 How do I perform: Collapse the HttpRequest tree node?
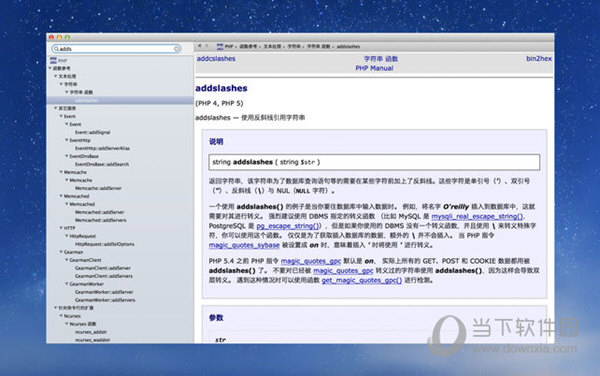click(x=67, y=236)
